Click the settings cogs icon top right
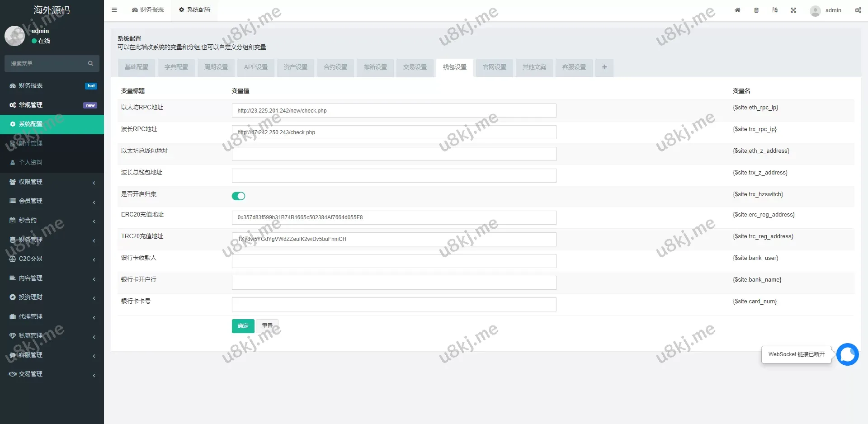 tap(858, 10)
